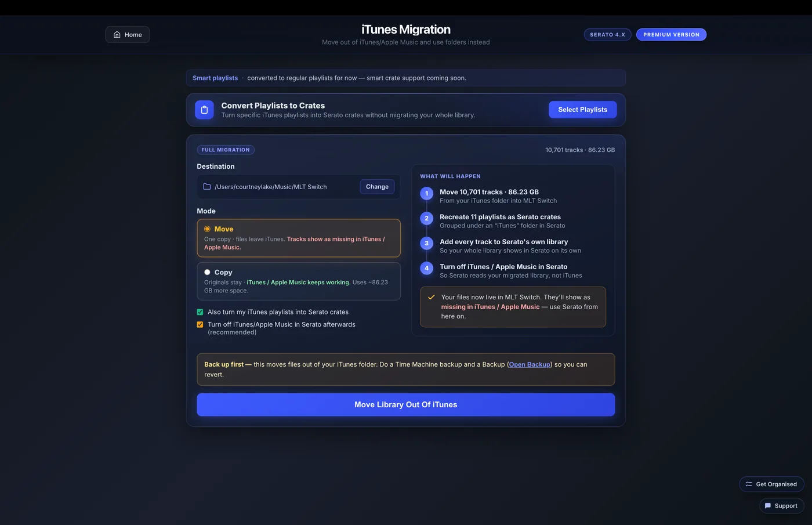Viewport: 812px width, 525px height.
Task: Click the folder icon next to destination path
Action: pos(207,187)
